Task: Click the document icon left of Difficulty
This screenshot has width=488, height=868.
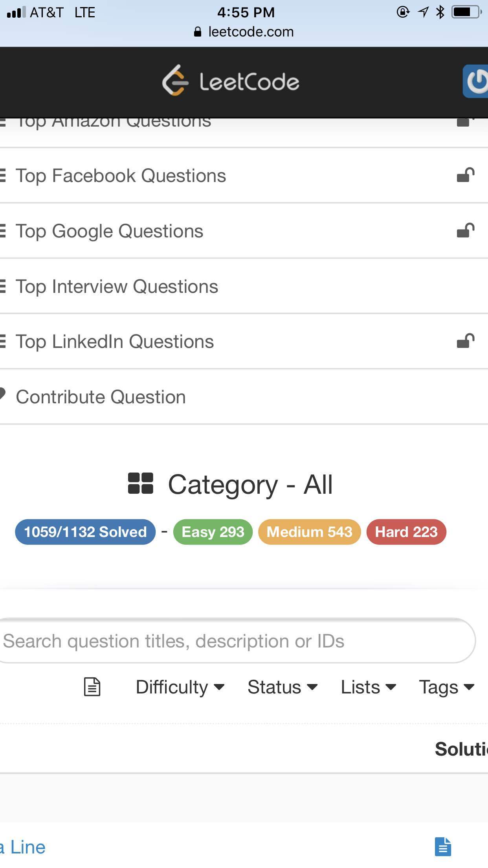Action: [92, 687]
